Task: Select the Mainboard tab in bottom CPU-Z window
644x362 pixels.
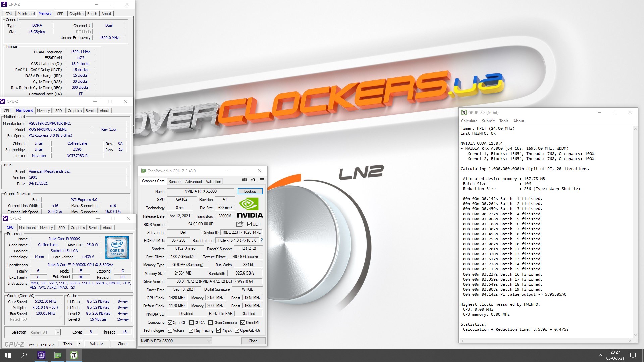Action: tap(28, 228)
